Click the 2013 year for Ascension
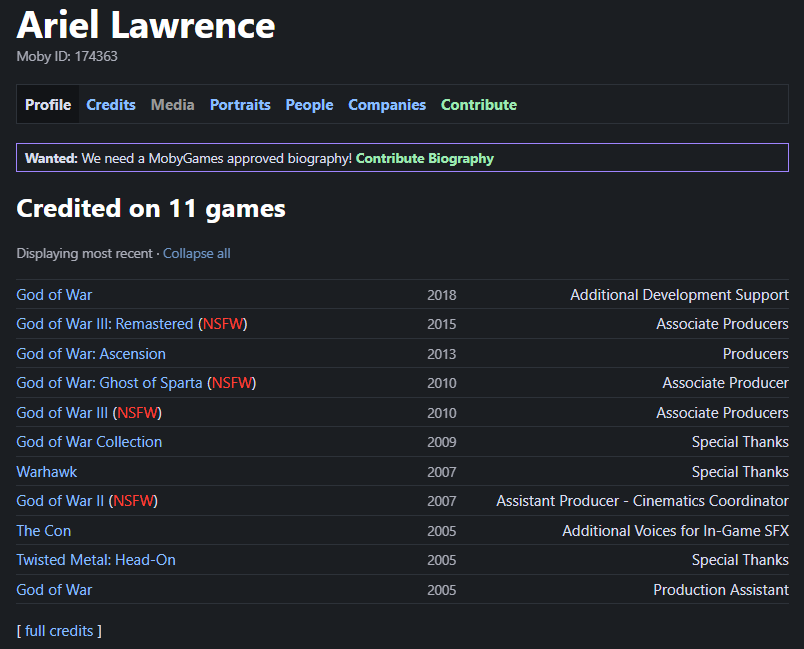The height and width of the screenshot is (649, 804). 441,354
